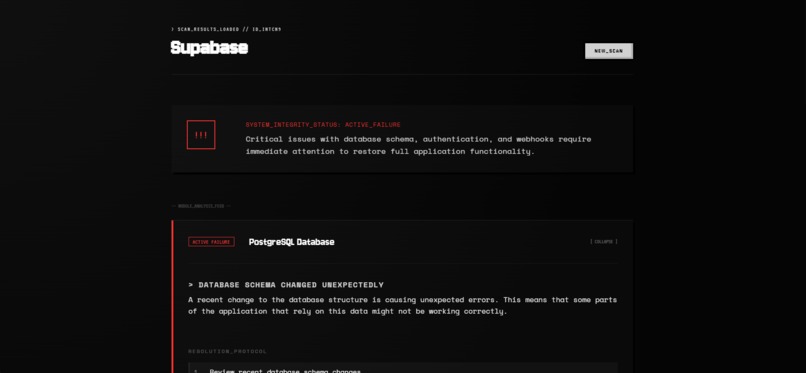Click the 'Critical issues with database schema' summary
Screen dimensions: 806x373
pyautogui.click(x=418, y=145)
